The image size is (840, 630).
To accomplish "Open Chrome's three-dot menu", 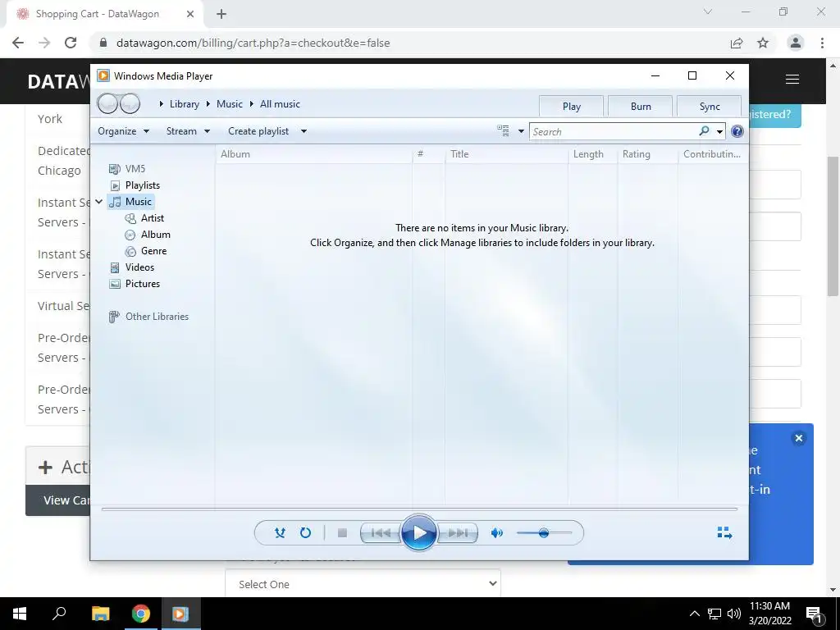I will pyautogui.click(x=822, y=43).
